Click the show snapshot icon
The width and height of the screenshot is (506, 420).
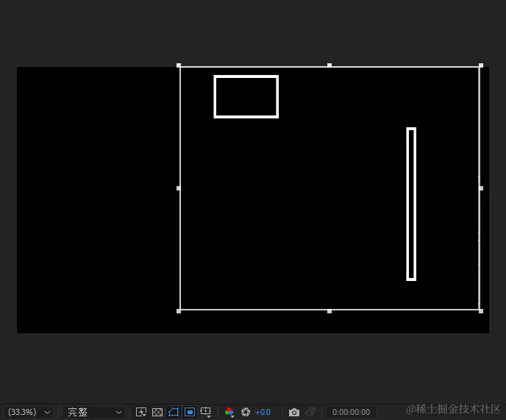tap(310, 412)
